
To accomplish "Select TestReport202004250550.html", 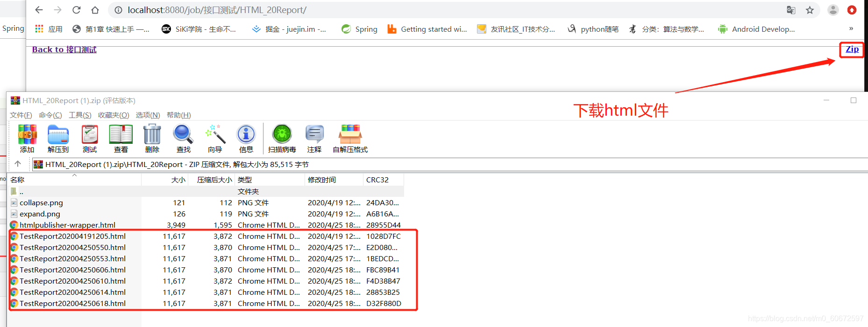I will [x=206, y=247].
